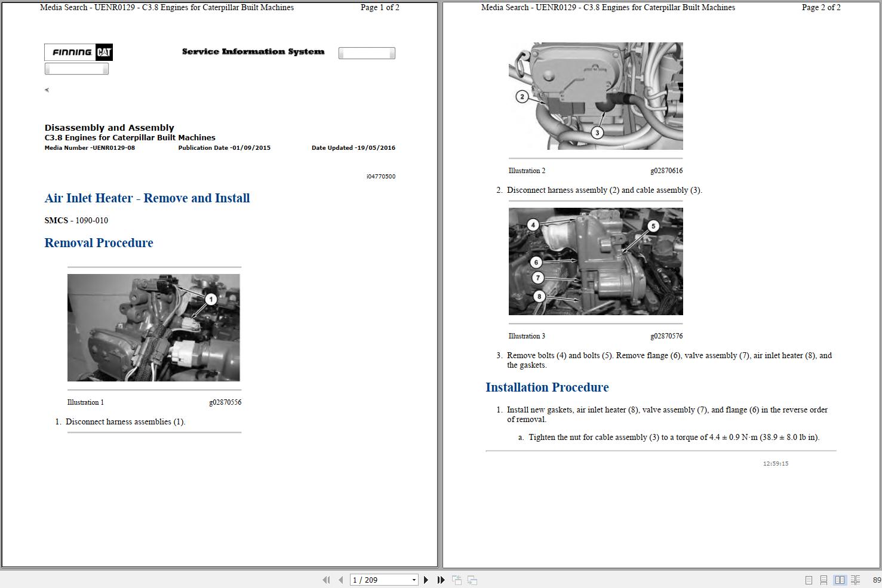882x588 pixels.
Task: Click illustration code g02870576
Action: pyautogui.click(x=666, y=336)
